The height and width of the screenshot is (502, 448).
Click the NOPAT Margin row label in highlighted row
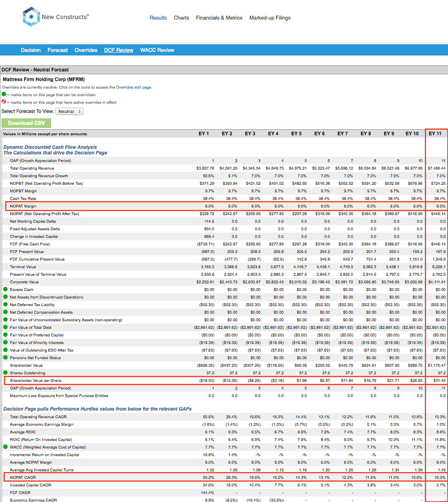click(x=23, y=206)
